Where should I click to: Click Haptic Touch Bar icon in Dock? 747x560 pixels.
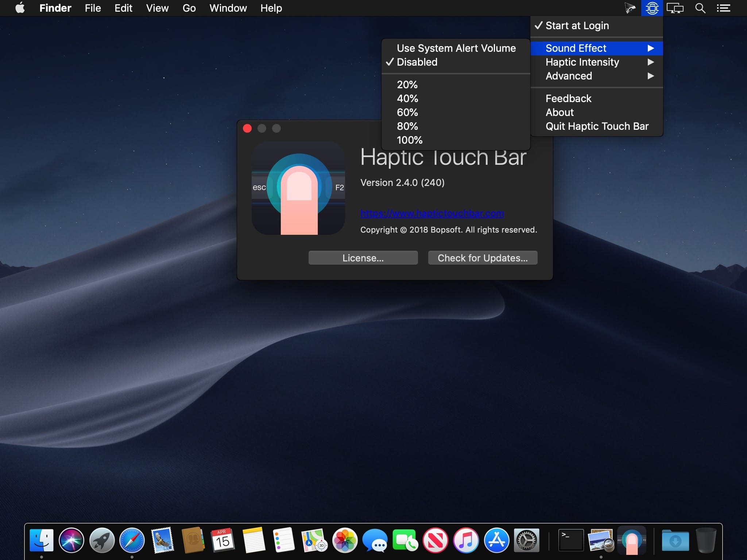tap(632, 540)
